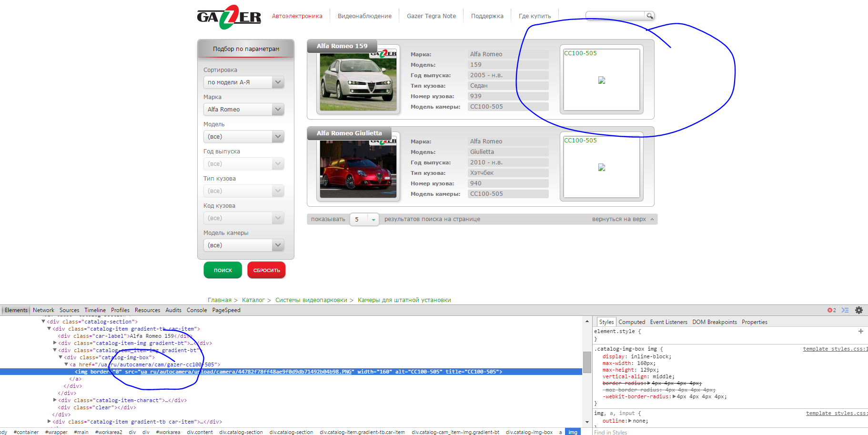Open the Марка dropdown showing Alfa Romeo
This screenshot has width=868, height=435.
[244, 110]
